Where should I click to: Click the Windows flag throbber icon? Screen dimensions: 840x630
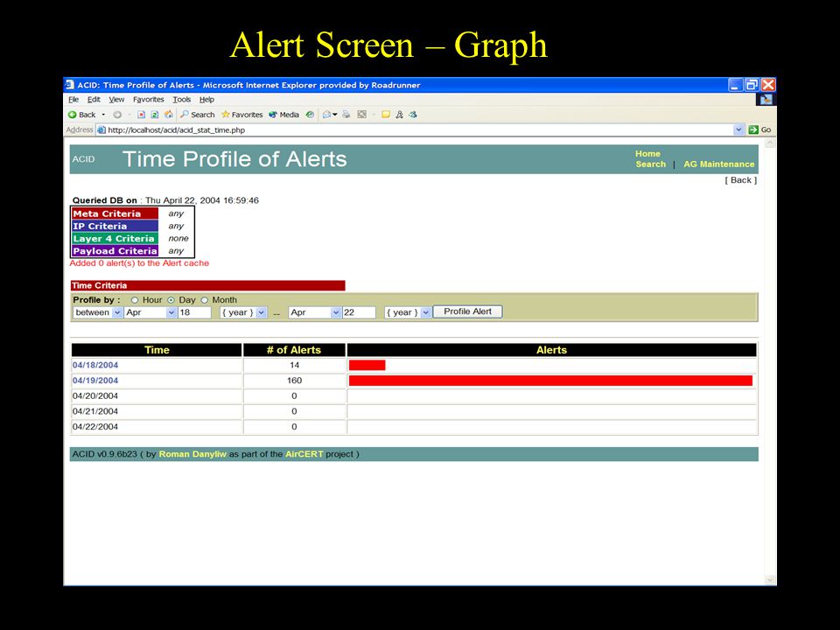(x=766, y=100)
